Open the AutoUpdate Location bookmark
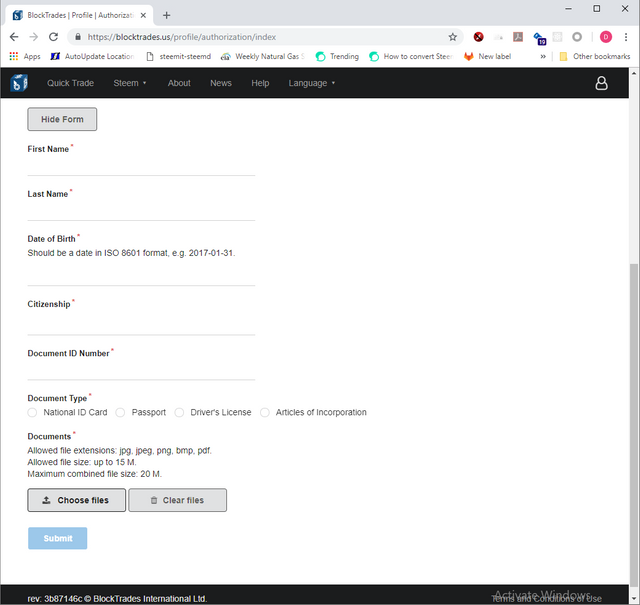 point(92,56)
